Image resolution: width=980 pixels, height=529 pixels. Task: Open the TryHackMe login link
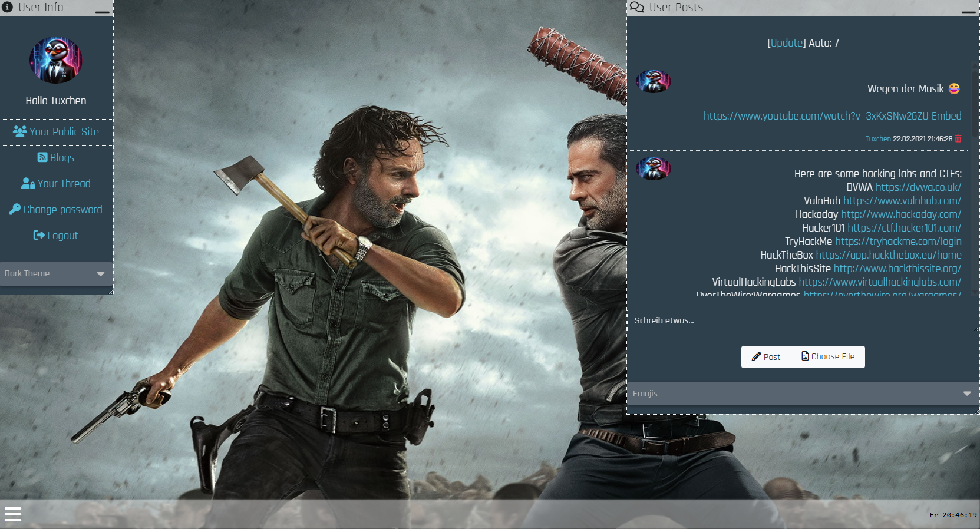tap(898, 242)
